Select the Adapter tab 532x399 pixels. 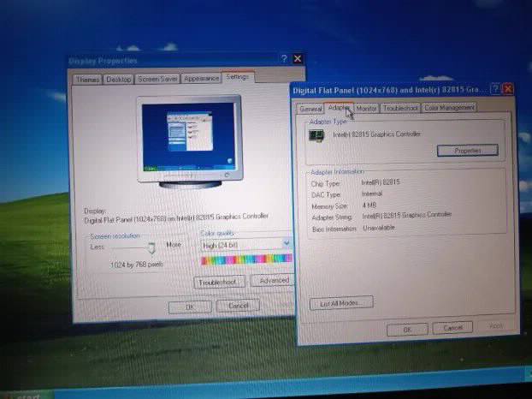[x=339, y=107]
